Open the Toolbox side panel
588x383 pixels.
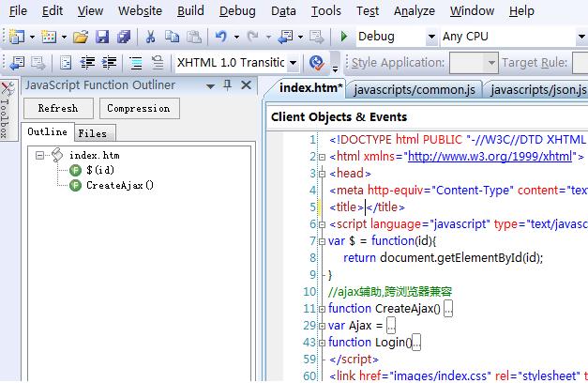point(7,113)
